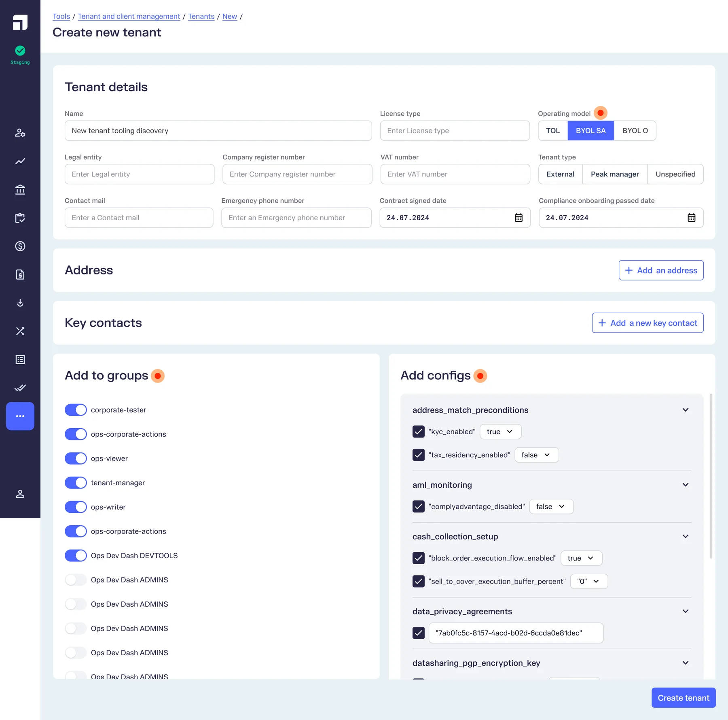Open the clipboard check sidebar icon
The image size is (728, 720).
pyautogui.click(x=20, y=218)
